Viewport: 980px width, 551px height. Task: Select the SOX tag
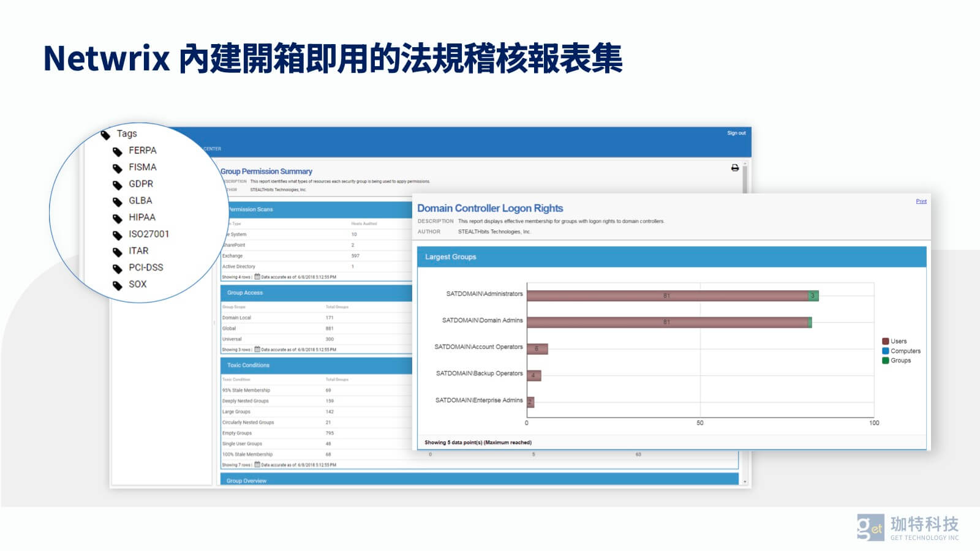coord(138,284)
